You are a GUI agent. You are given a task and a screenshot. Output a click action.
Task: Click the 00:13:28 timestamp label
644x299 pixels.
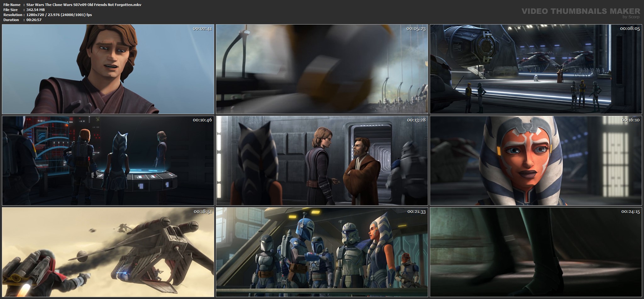point(416,120)
